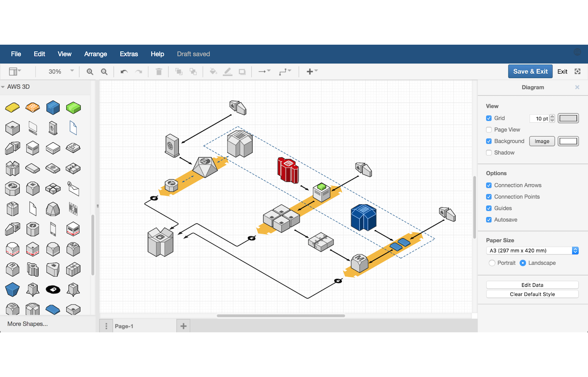Click the grid color swatch
This screenshot has width=588, height=377.
[x=568, y=118]
